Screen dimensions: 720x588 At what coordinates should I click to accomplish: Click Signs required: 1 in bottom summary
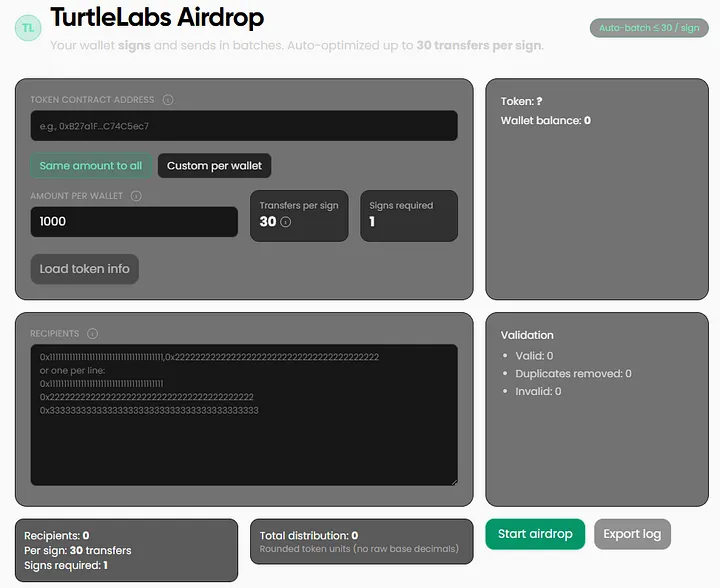pyautogui.click(x=66, y=565)
